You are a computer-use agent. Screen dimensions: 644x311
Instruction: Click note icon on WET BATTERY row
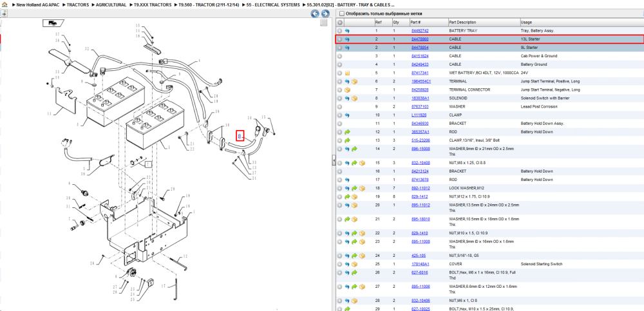(x=347, y=73)
